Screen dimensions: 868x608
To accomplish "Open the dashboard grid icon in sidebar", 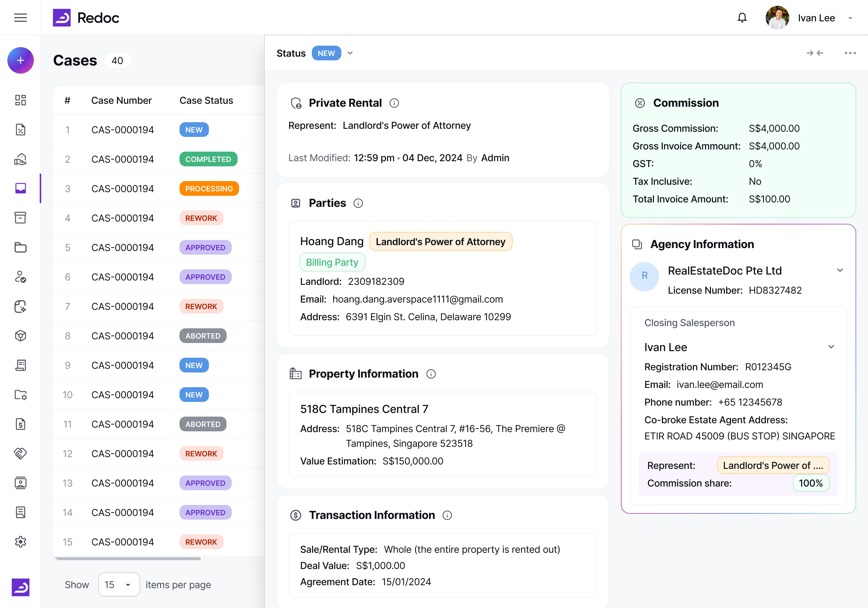I will coord(21,100).
